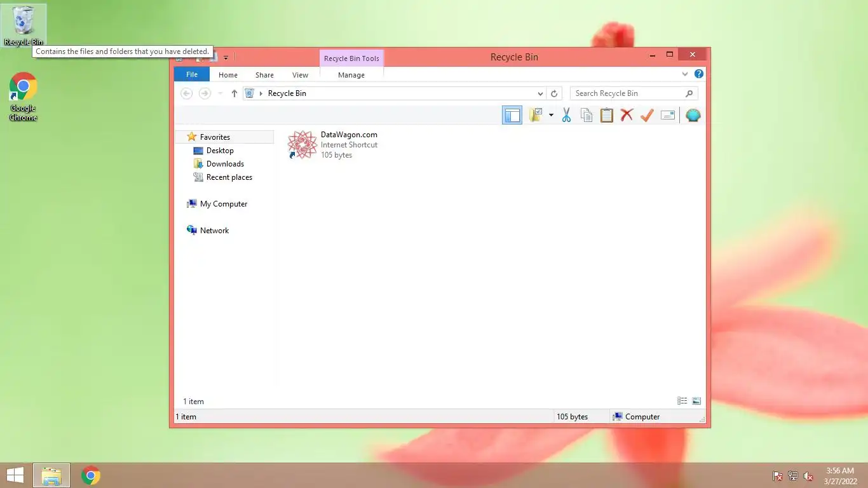Viewport: 868px width, 488px height.
Task: Switch to large icons view in status bar
Action: pyautogui.click(x=696, y=401)
